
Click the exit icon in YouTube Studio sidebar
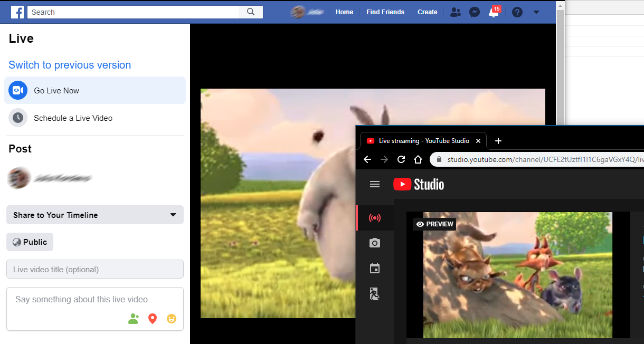[375, 294]
